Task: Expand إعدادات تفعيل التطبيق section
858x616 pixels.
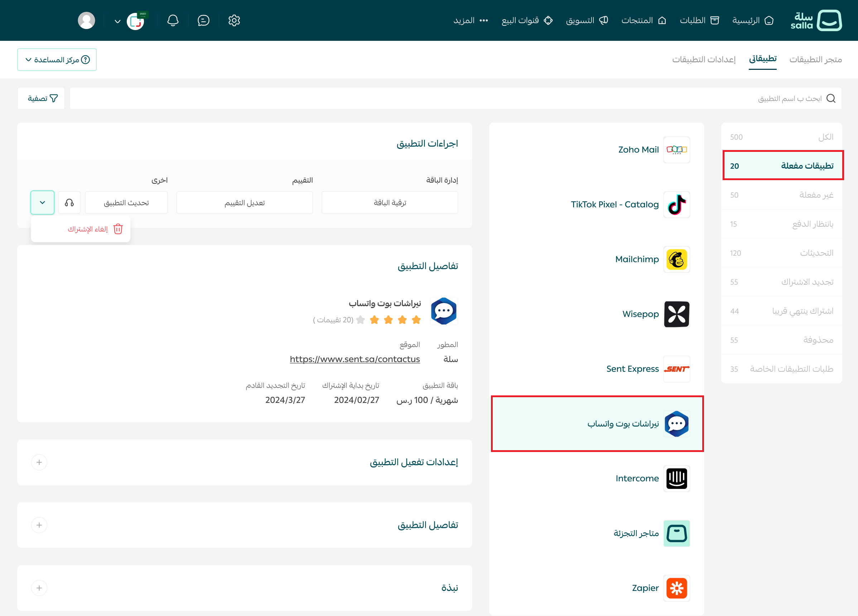Action: [x=39, y=462]
